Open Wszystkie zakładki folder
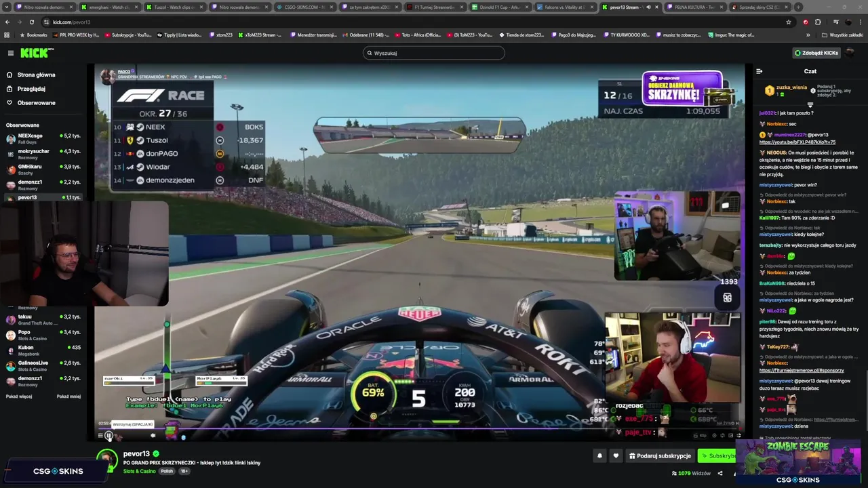Viewport: 868px width, 488px height. 842,35
